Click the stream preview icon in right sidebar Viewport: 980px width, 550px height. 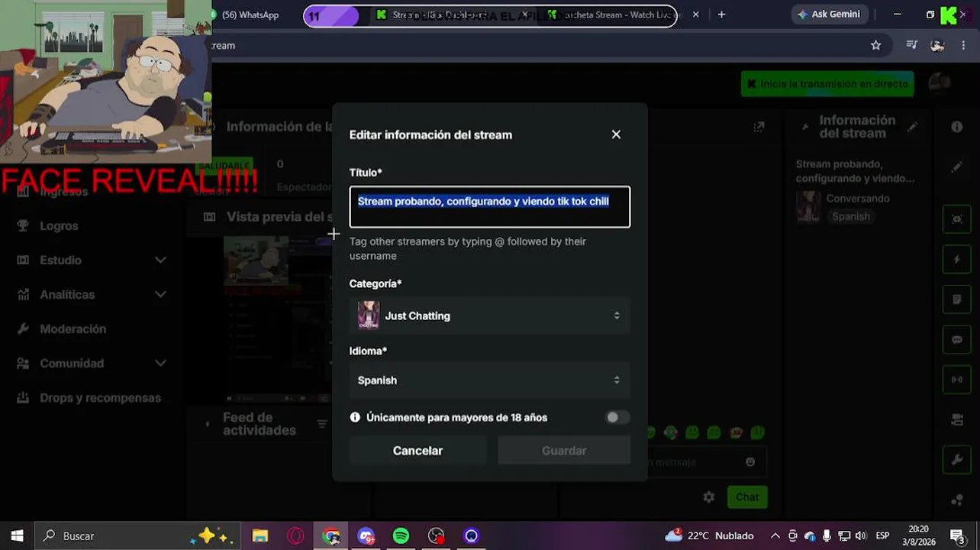[957, 218]
